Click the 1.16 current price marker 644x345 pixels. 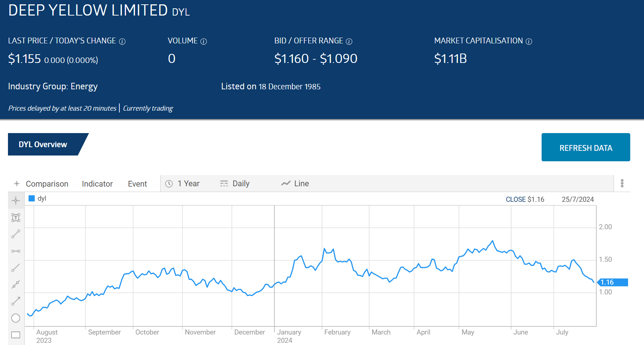[612, 282]
